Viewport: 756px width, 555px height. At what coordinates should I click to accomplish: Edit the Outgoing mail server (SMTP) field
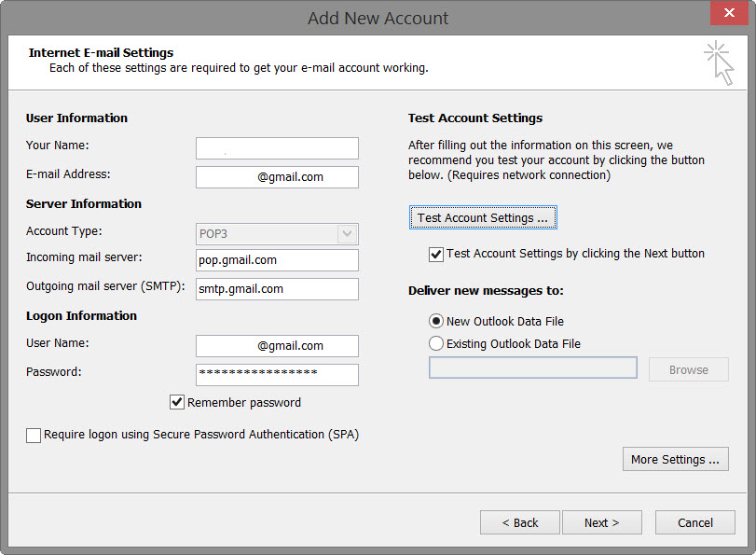click(277, 289)
